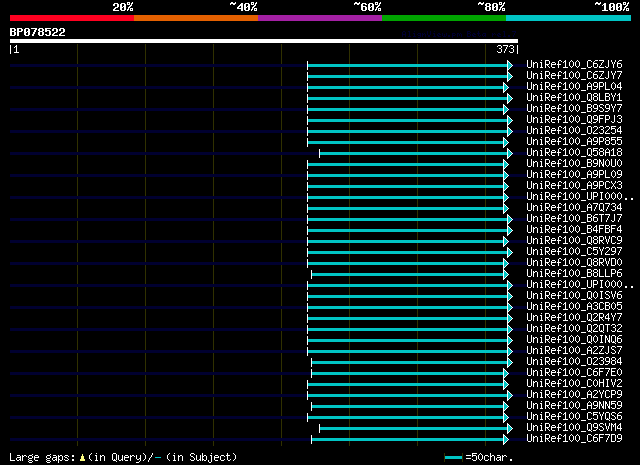Select the UniRef100_Q9SVM4 label
The image size is (640, 465).
point(574,428)
